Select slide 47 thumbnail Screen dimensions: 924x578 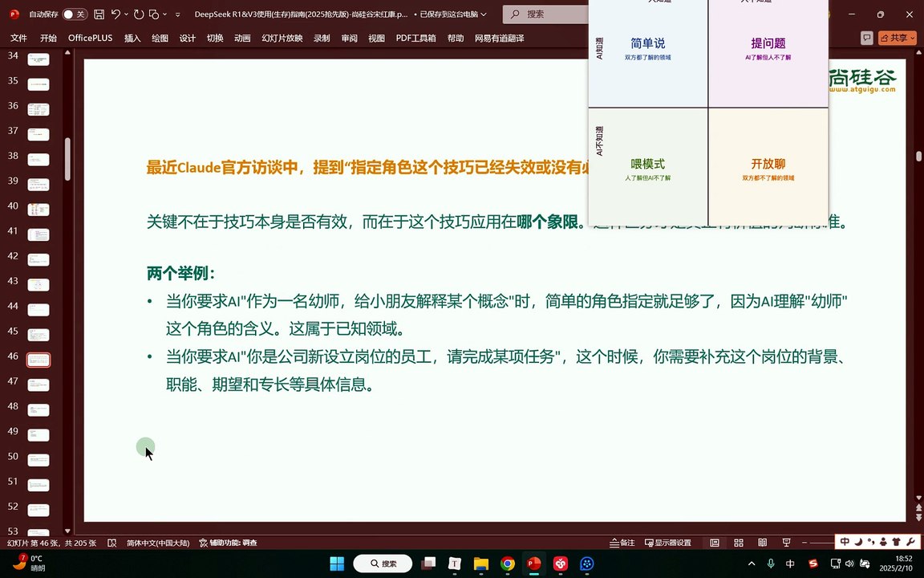38,385
